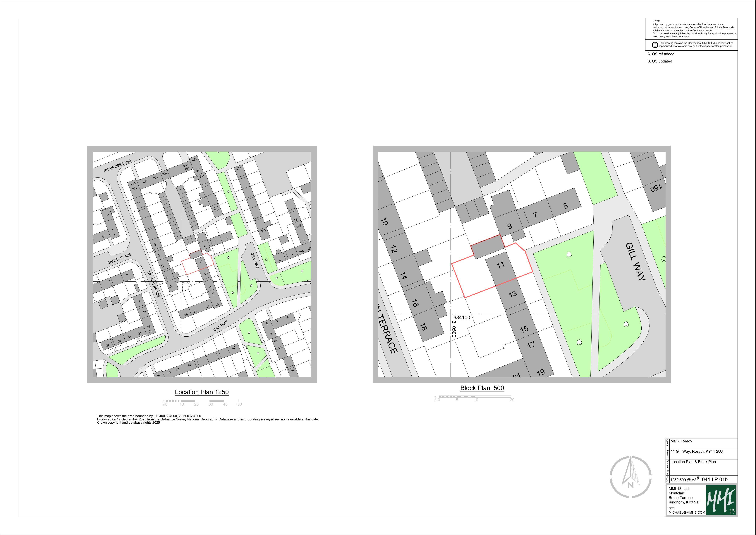Click house number 17 in Block Plan
The image size is (756, 535).
coord(531,345)
